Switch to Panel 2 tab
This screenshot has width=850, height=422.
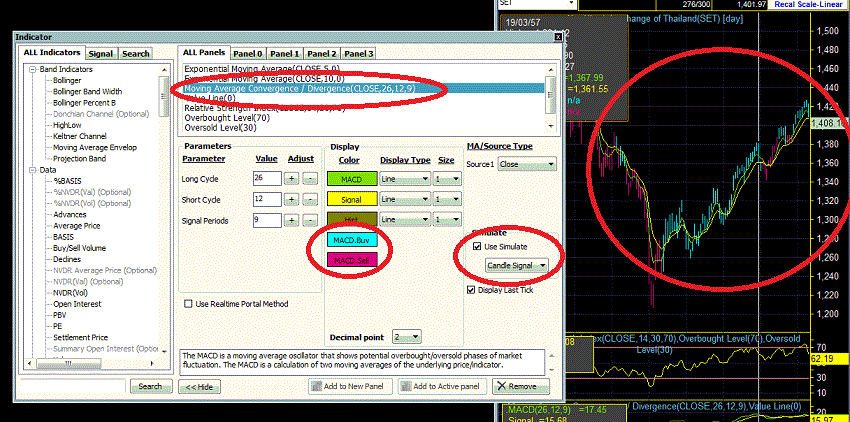pos(321,54)
